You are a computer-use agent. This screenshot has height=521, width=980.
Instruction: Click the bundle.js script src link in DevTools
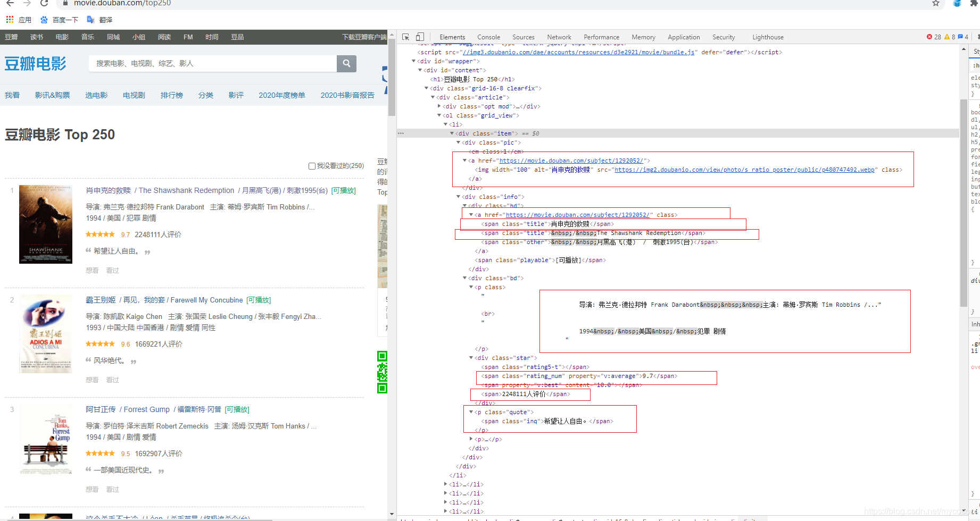pyautogui.click(x=579, y=52)
